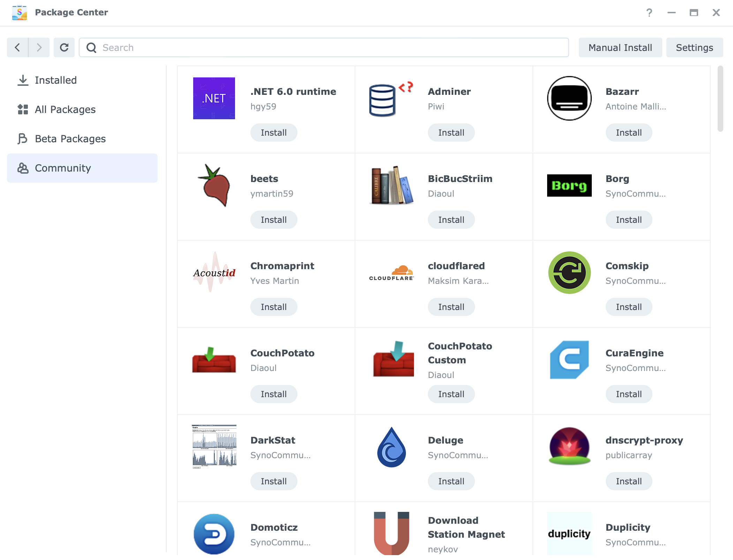Click the Deluge package name
This screenshot has width=733, height=560.
pos(446,440)
